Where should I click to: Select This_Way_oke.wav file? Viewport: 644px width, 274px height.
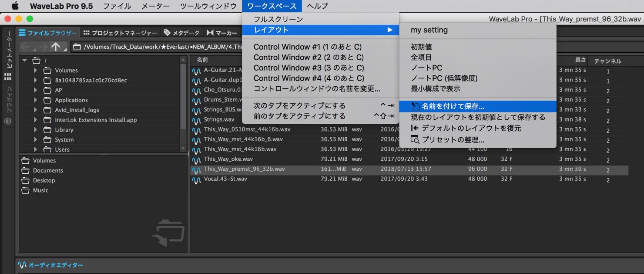click(228, 159)
